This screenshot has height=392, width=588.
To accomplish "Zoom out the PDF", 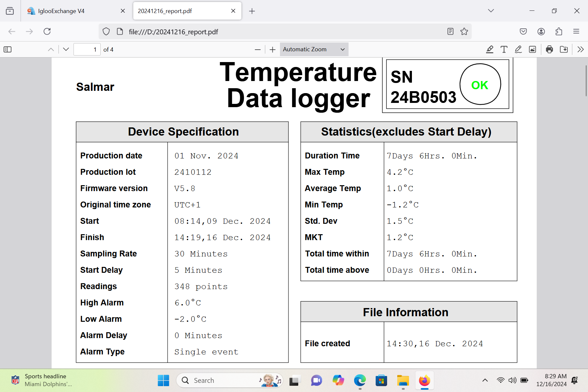I will [x=258, y=49].
